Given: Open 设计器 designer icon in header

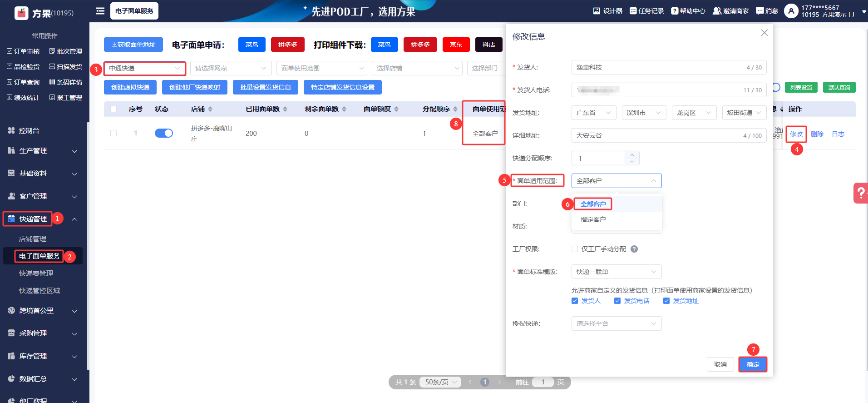Looking at the screenshot, I should click(x=597, y=11).
